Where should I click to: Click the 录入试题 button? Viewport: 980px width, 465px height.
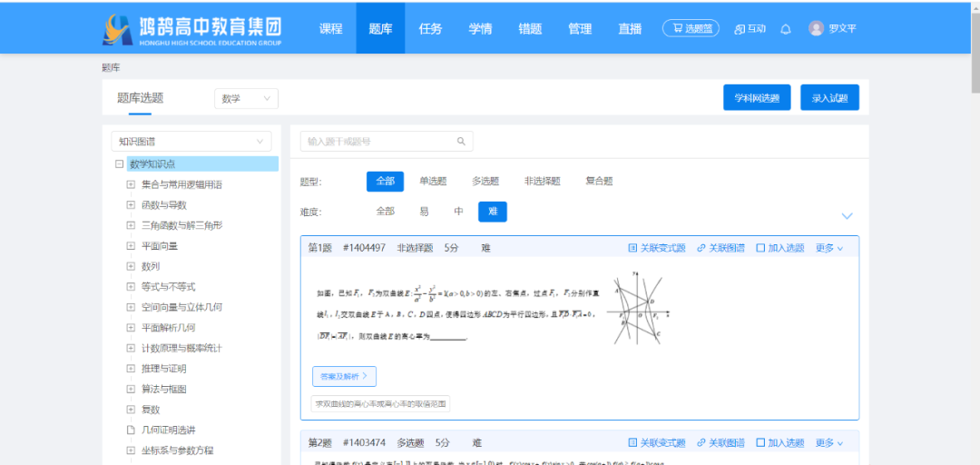[829, 98]
